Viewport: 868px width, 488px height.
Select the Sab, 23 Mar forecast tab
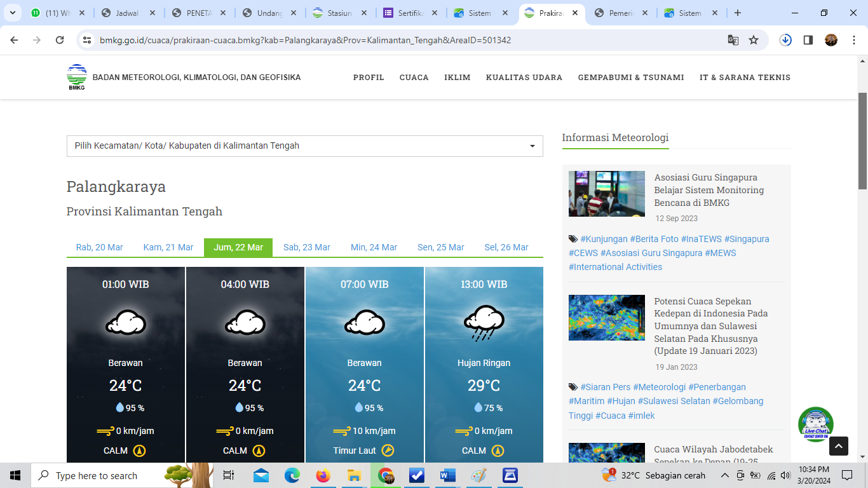[307, 247]
